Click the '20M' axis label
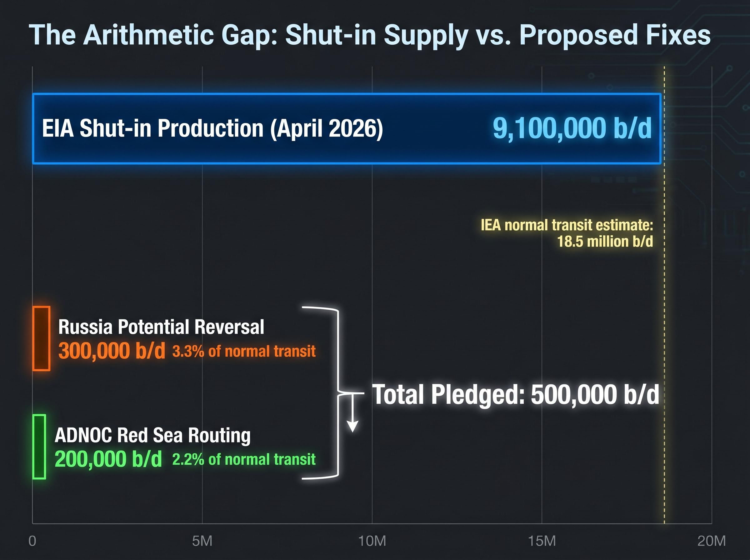This screenshot has width=750, height=560. [x=712, y=541]
